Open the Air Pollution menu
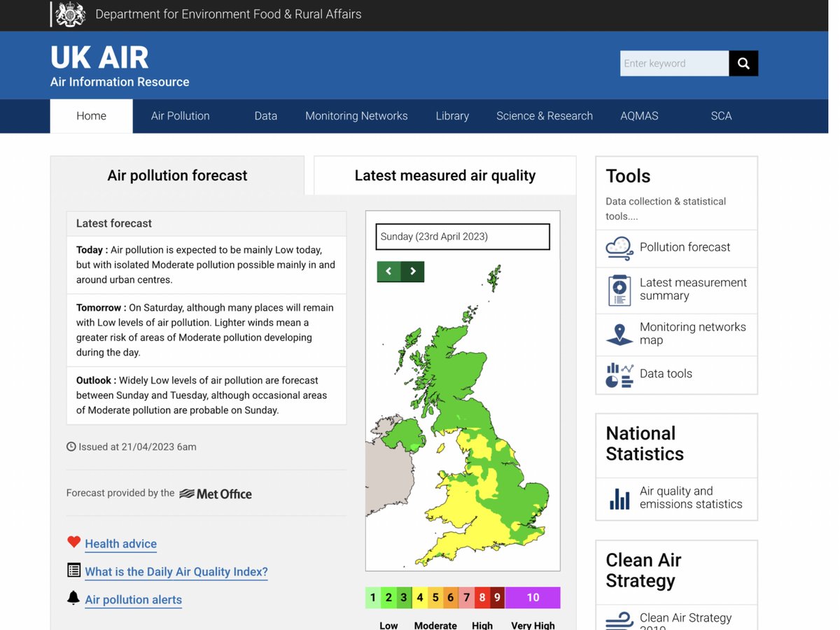Viewport: 840px width, 630px height. [x=180, y=116]
